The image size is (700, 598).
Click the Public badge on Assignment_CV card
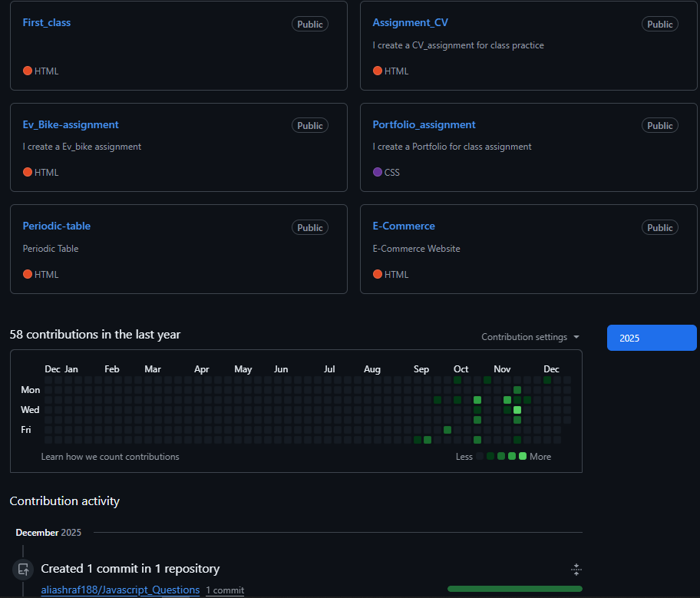click(x=659, y=24)
